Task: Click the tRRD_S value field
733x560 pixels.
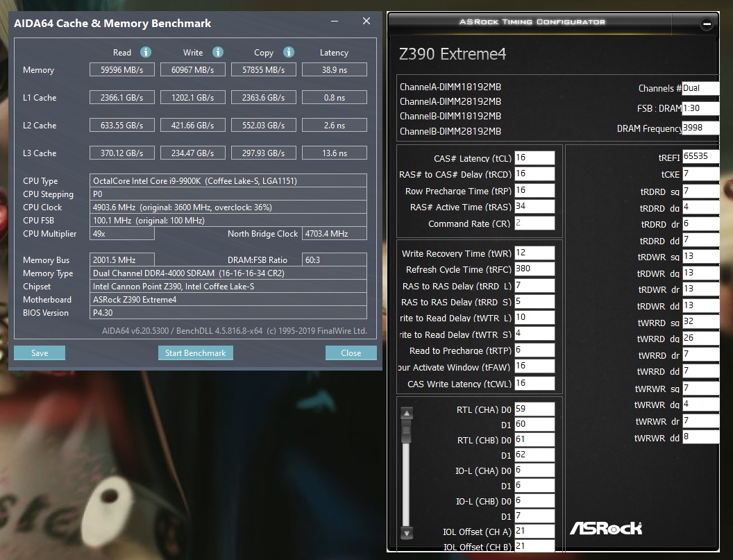Action: tap(534, 301)
